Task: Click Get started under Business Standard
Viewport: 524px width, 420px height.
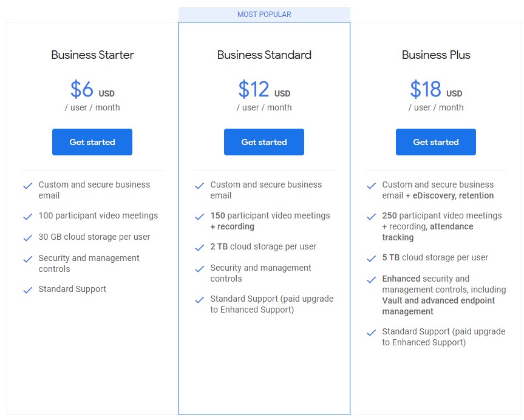Action: (x=264, y=142)
